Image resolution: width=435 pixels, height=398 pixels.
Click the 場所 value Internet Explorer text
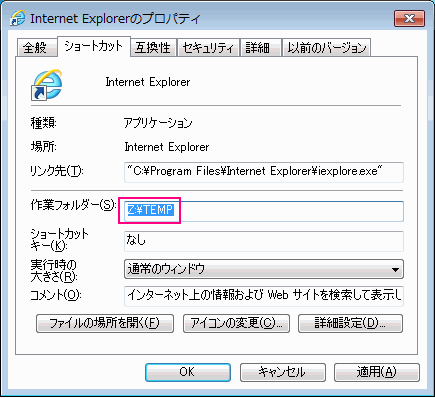point(167,147)
